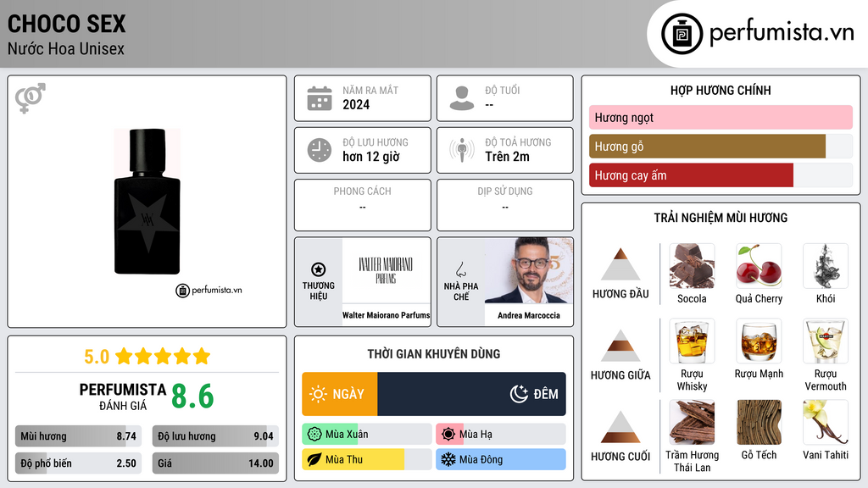Click the dark Đêm segment
Image resolution: width=868 pixels, height=488 pixels.
click(x=471, y=394)
